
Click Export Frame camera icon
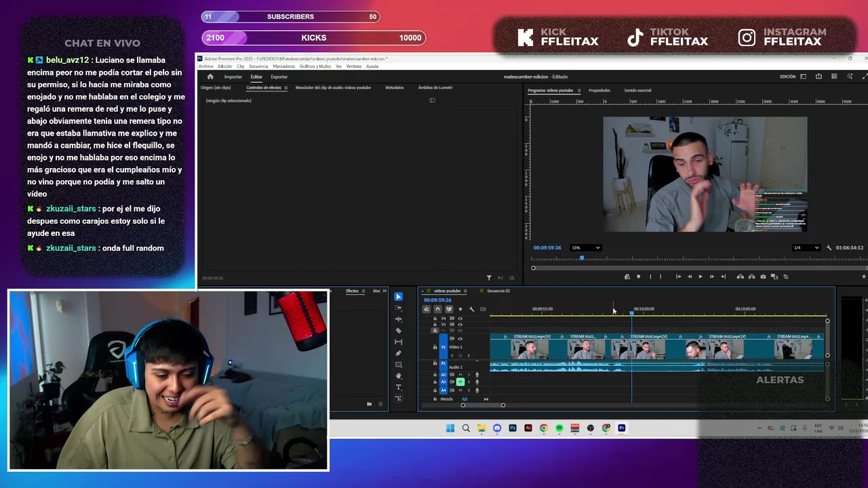tap(763, 277)
